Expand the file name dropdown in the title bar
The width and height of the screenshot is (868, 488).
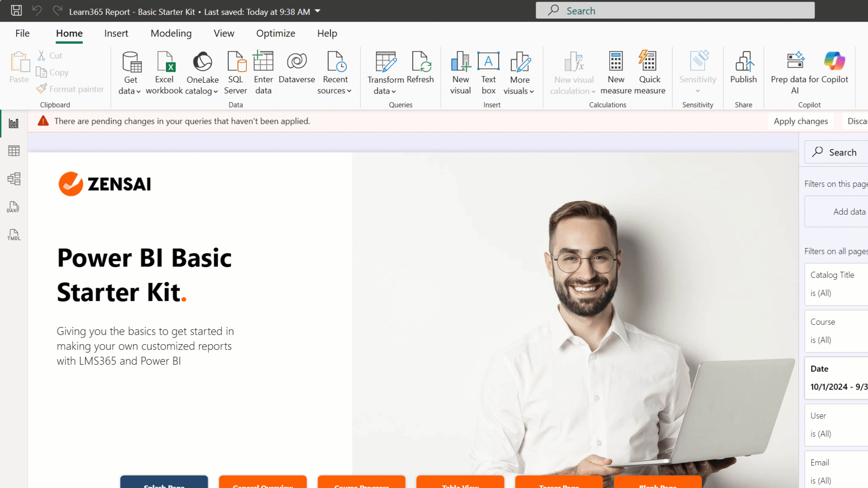click(x=318, y=11)
